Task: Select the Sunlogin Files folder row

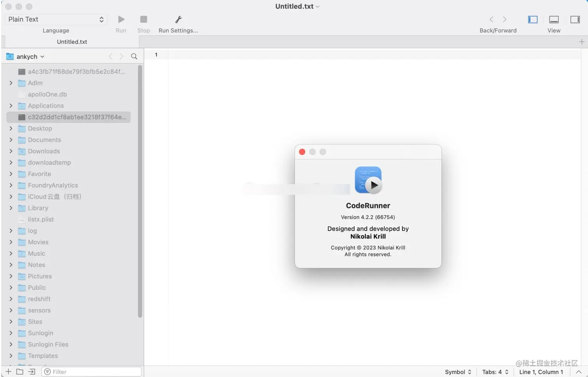Action: tap(68, 345)
